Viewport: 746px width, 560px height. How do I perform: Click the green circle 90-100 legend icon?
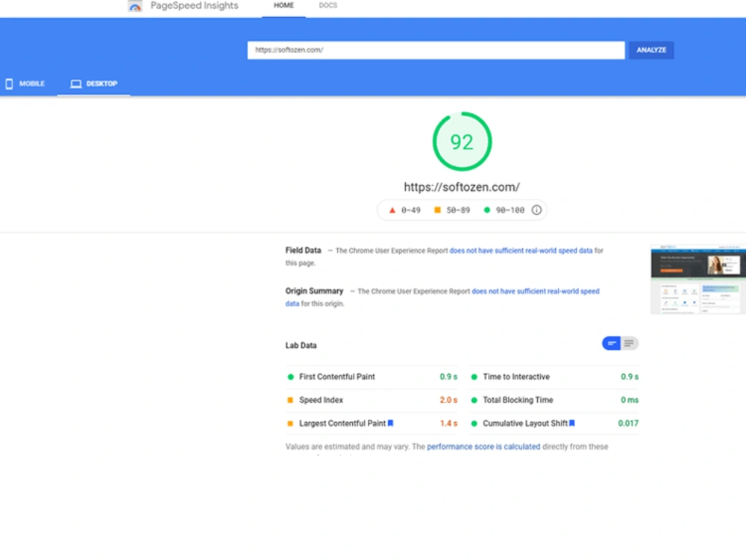click(486, 210)
